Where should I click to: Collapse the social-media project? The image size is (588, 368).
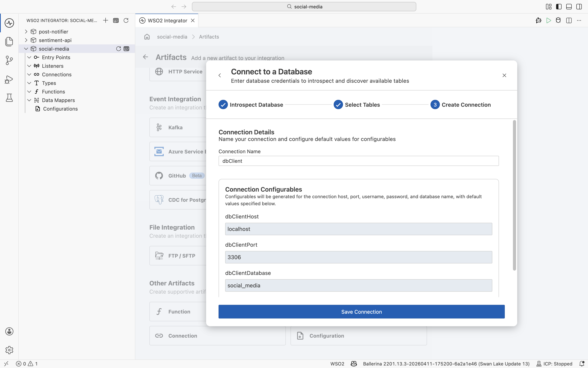point(26,49)
